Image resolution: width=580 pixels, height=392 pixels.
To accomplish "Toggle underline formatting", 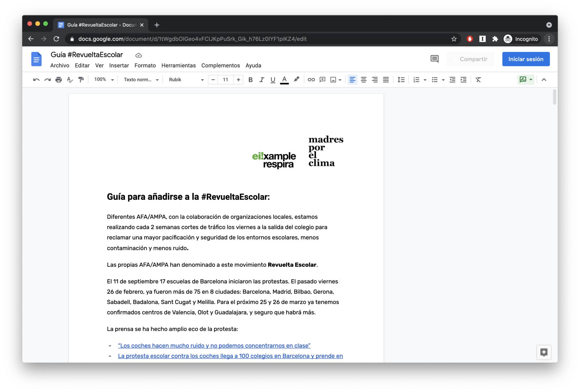I will click(x=273, y=80).
